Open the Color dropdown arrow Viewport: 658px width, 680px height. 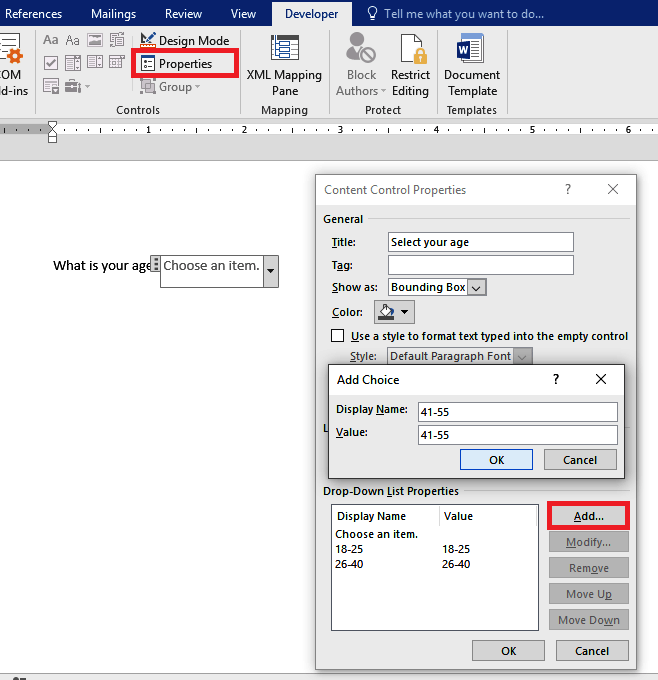coord(405,312)
